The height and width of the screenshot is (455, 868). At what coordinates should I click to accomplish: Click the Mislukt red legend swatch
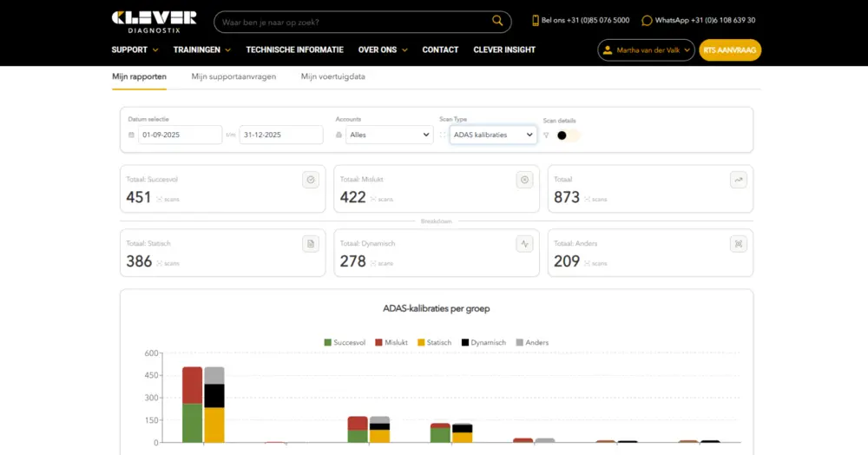pyautogui.click(x=378, y=343)
